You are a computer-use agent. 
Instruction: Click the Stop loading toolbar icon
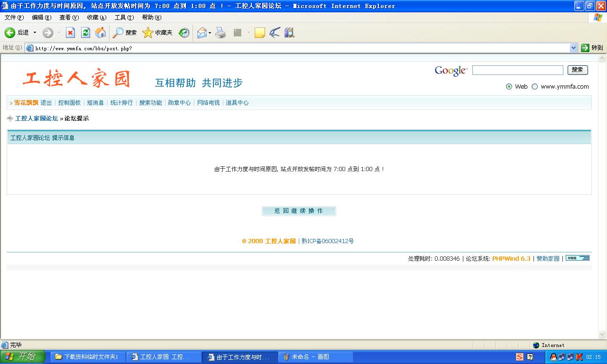click(70, 33)
